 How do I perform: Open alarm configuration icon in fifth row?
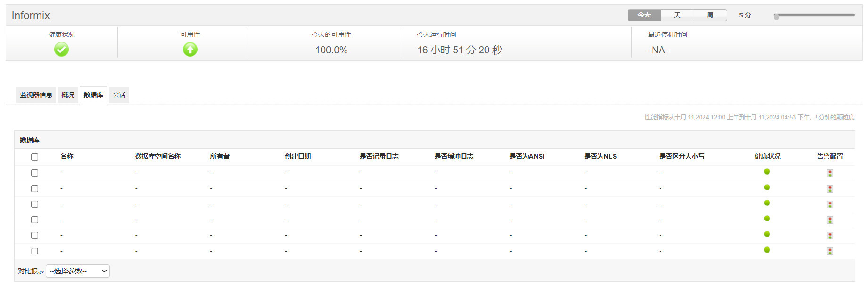click(830, 236)
